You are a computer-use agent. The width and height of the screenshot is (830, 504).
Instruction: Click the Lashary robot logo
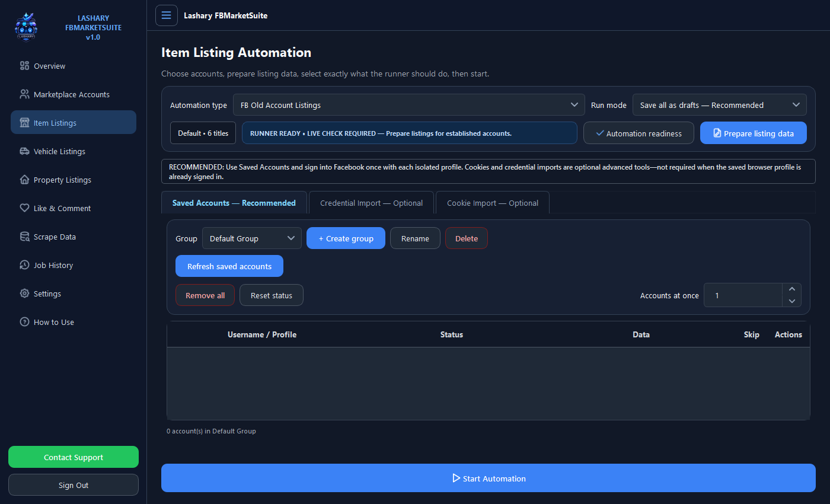coord(26,27)
